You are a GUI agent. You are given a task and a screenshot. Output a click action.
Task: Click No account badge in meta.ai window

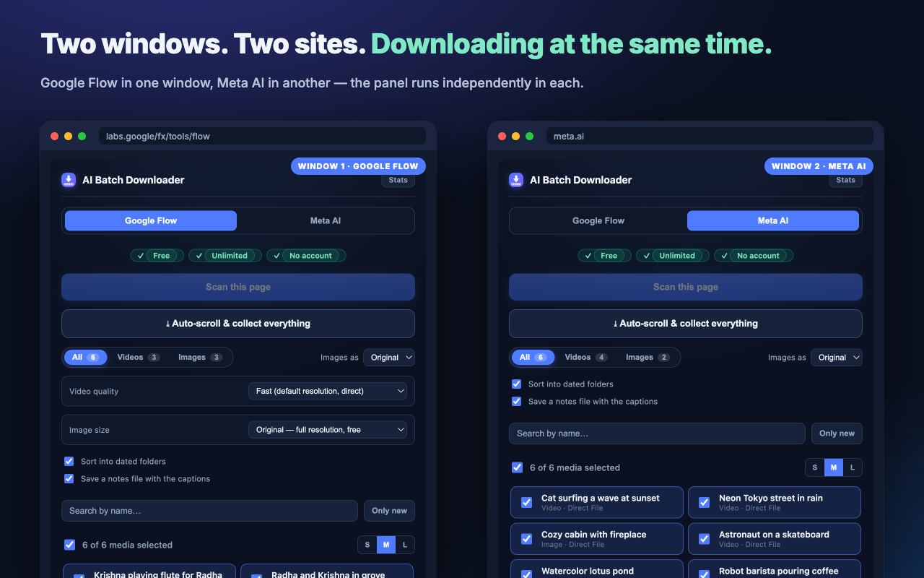coord(754,256)
